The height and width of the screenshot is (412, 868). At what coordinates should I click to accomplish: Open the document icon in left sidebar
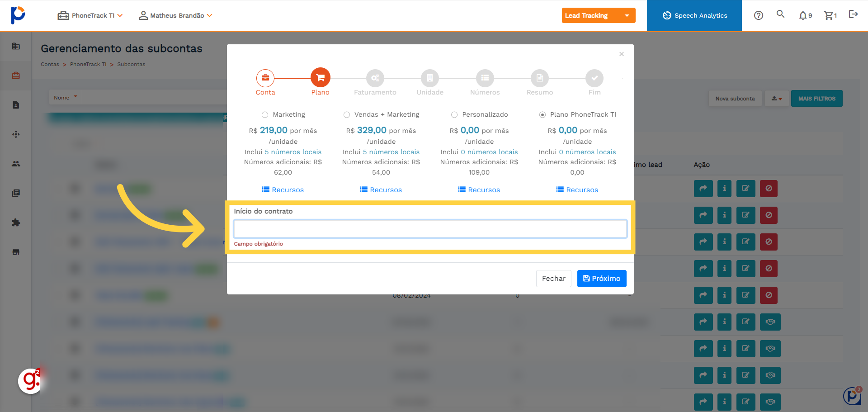[16, 105]
